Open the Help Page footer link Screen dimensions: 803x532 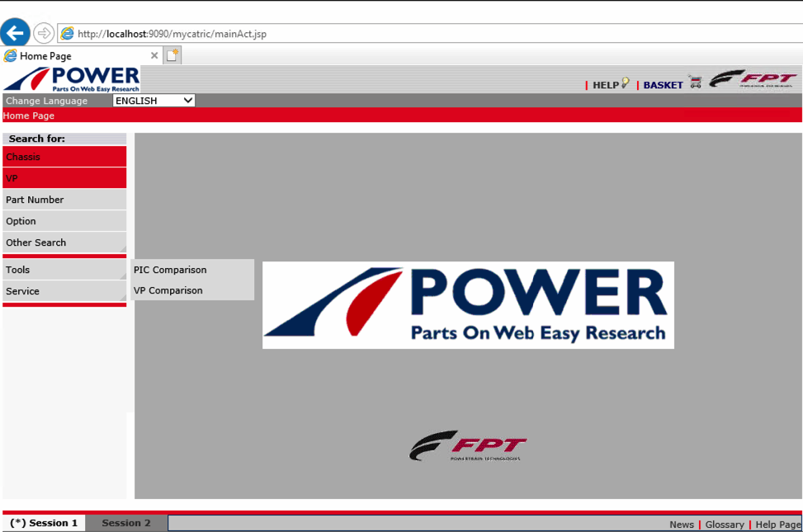[x=778, y=525]
